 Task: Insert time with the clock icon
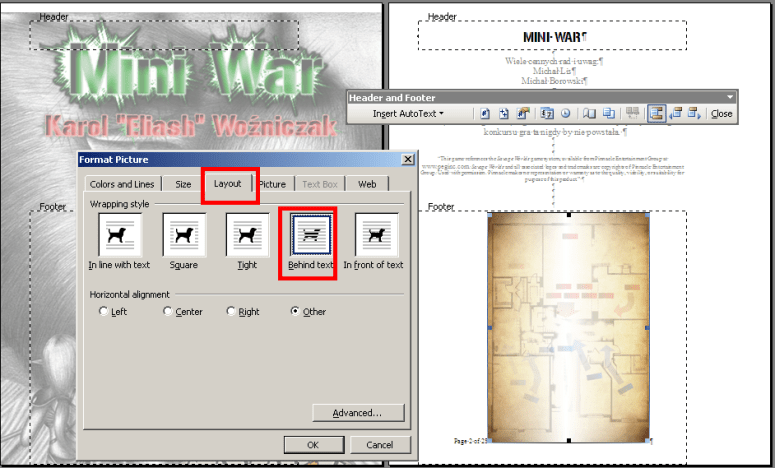[565, 113]
